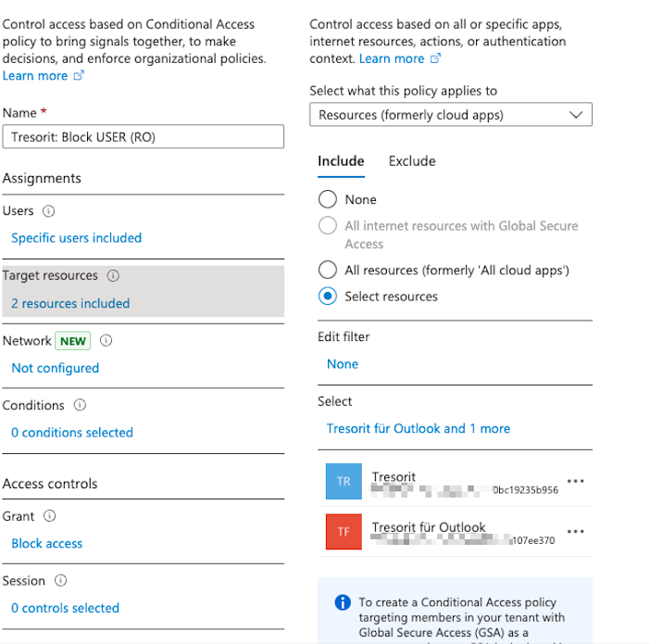Image resolution: width=650 pixels, height=644 pixels.
Task: Click the info icon beside Target resources
Action: (x=113, y=276)
